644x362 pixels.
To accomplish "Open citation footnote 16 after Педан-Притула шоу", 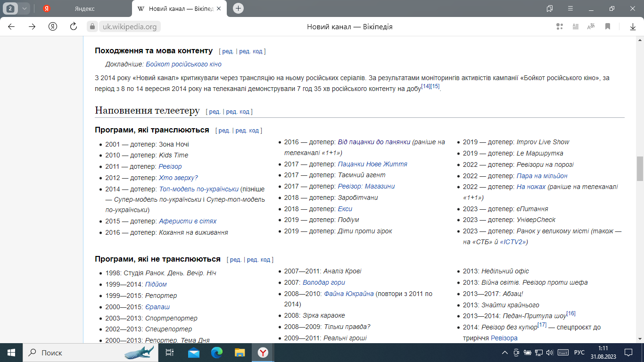I will pyautogui.click(x=571, y=313).
